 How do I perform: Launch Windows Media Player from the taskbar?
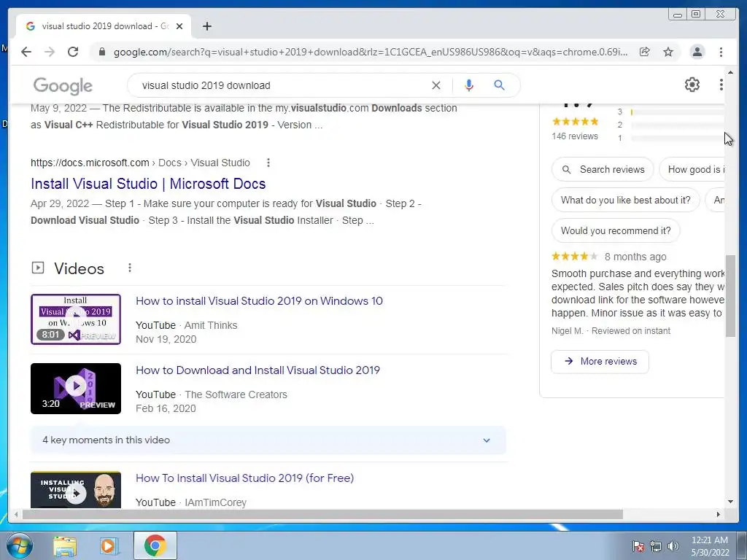point(109,546)
